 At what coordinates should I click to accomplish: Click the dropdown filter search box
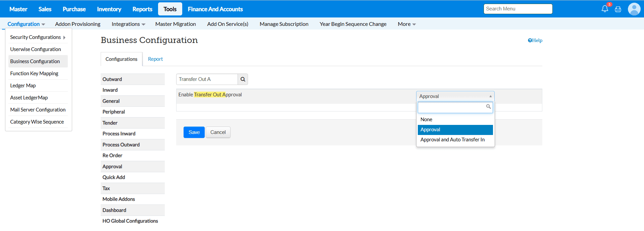[451, 107]
